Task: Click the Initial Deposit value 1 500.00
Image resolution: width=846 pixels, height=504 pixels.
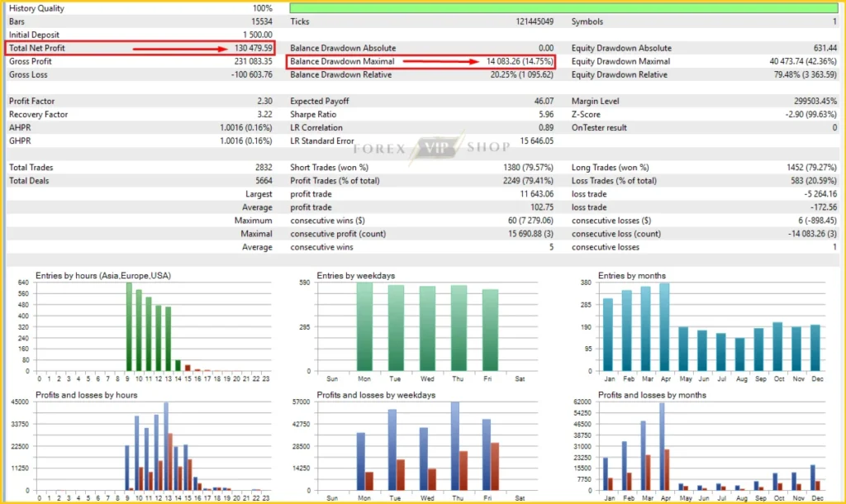Action: (x=258, y=35)
